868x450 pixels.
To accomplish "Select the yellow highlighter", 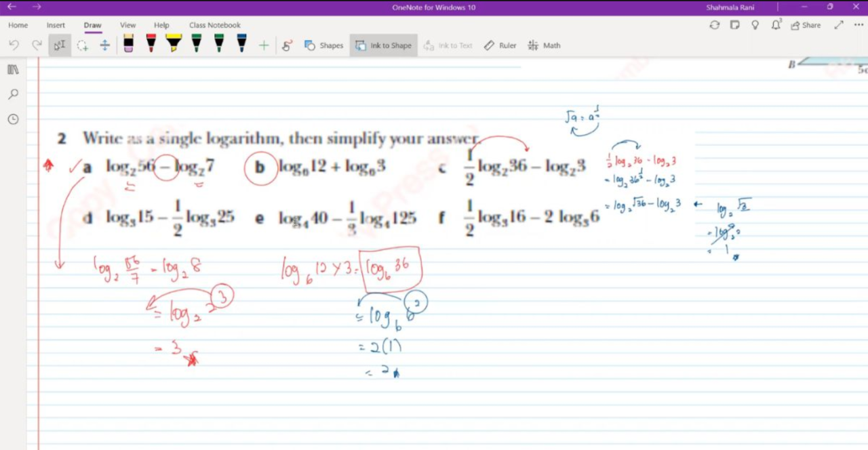I will (x=174, y=43).
